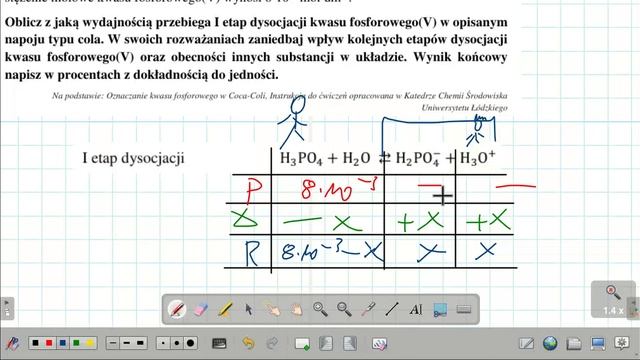The image size is (640, 360).
Task: Open the Web browser mode
Action: 550,343
